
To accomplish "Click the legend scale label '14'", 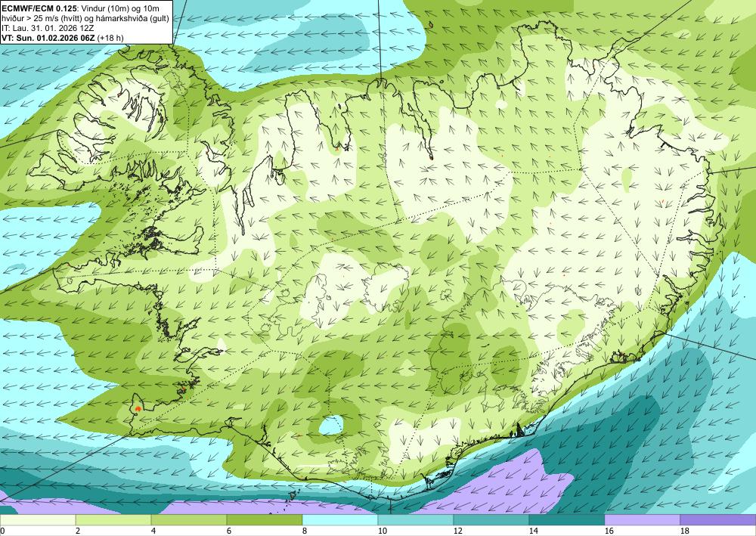I will pos(533,531).
